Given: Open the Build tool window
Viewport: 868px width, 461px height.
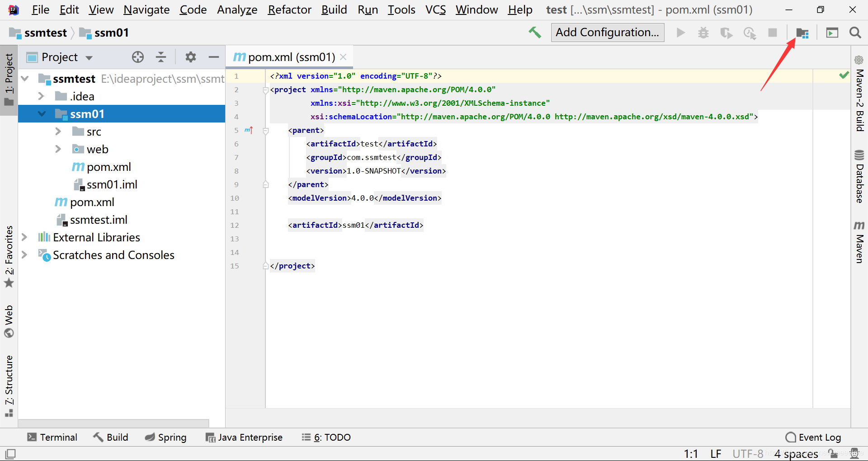Looking at the screenshot, I should [111, 437].
